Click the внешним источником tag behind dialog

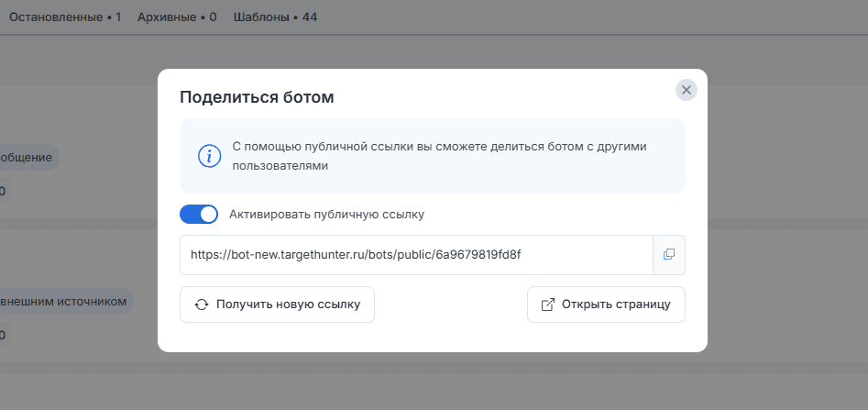(x=65, y=302)
